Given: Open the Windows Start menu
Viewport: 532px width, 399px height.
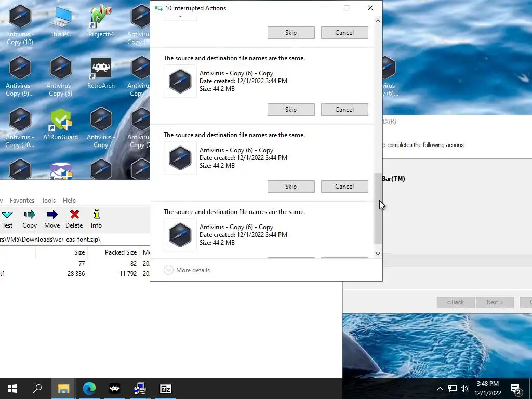Looking at the screenshot, I should coord(12,389).
